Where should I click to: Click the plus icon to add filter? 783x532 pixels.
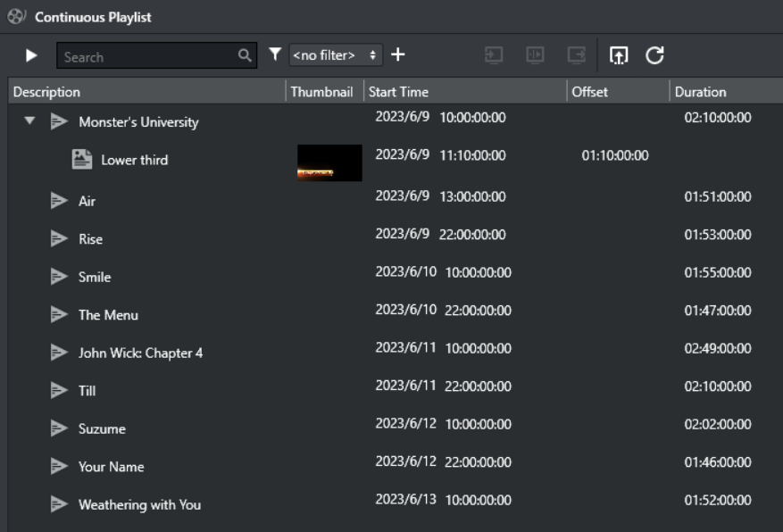point(398,55)
